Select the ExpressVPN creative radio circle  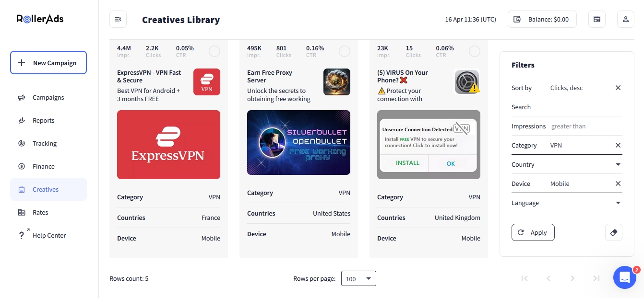pos(215,51)
